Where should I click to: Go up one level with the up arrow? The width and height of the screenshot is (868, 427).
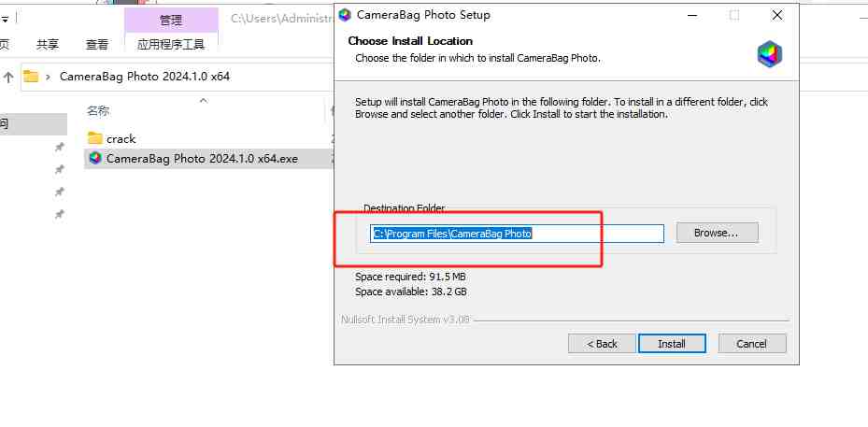click(x=7, y=77)
